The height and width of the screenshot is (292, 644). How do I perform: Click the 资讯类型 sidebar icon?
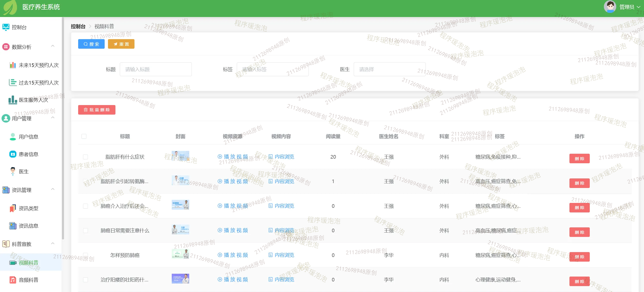pos(13,208)
